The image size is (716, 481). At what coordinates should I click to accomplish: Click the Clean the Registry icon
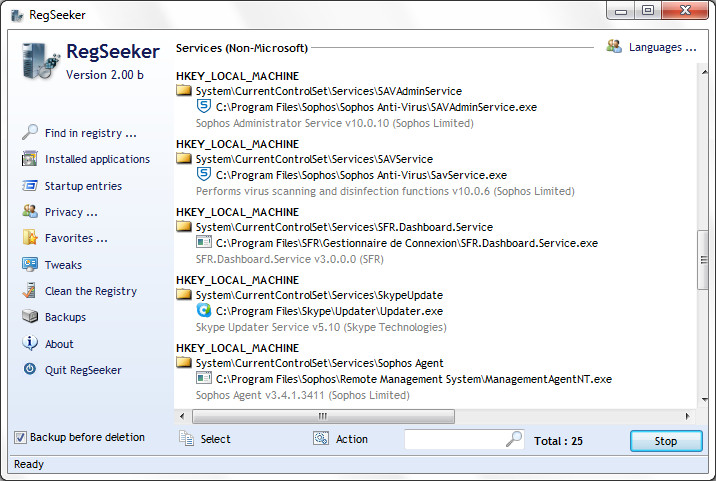point(30,291)
